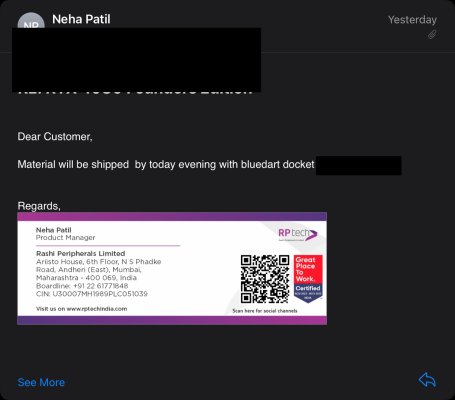Click the bluedart docket message line

coord(166,165)
